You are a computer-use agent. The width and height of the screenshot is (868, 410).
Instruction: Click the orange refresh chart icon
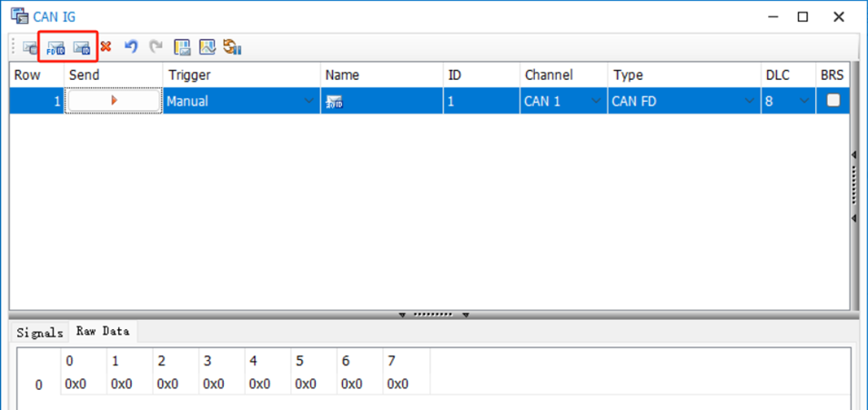coord(232,47)
